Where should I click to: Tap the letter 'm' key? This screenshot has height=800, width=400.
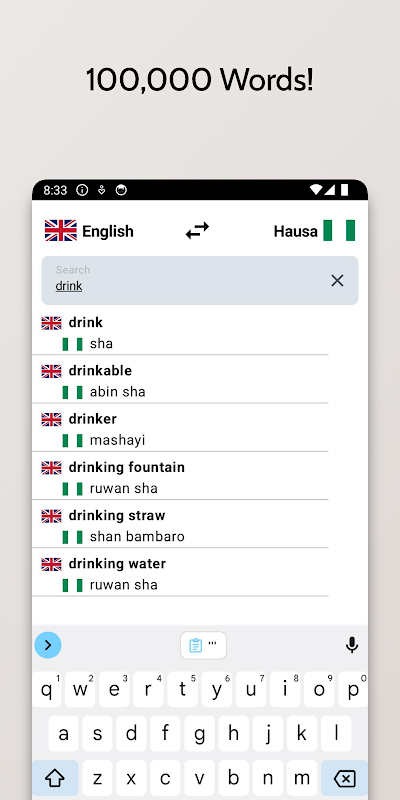[302, 778]
